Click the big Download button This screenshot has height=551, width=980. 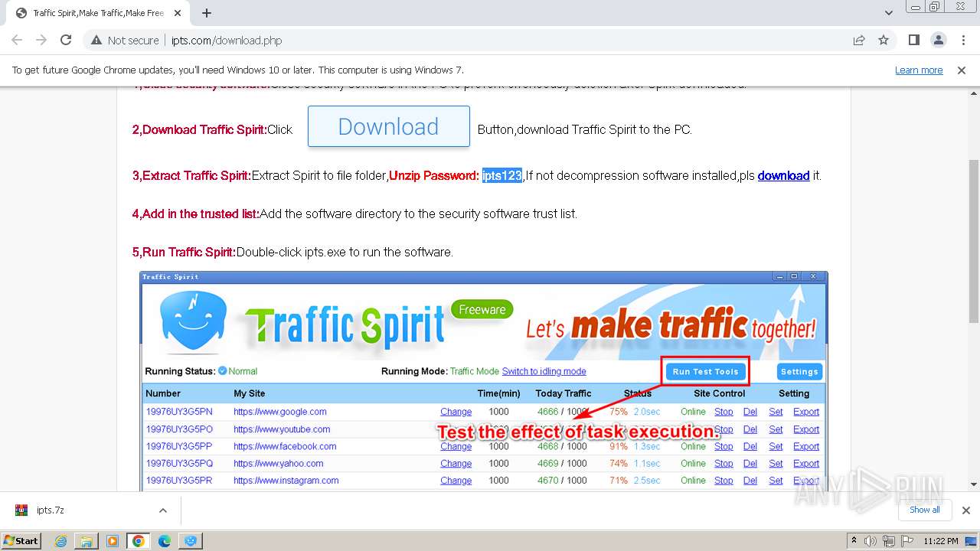click(x=388, y=126)
